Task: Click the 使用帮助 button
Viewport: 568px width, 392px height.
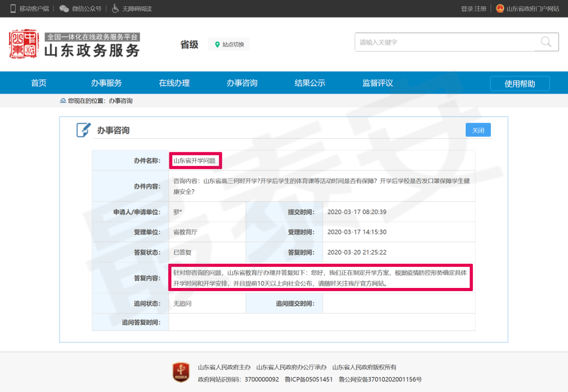Action: click(520, 84)
